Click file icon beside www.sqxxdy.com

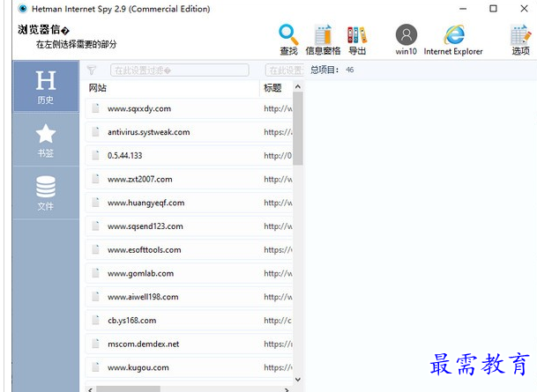pyautogui.click(x=95, y=108)
